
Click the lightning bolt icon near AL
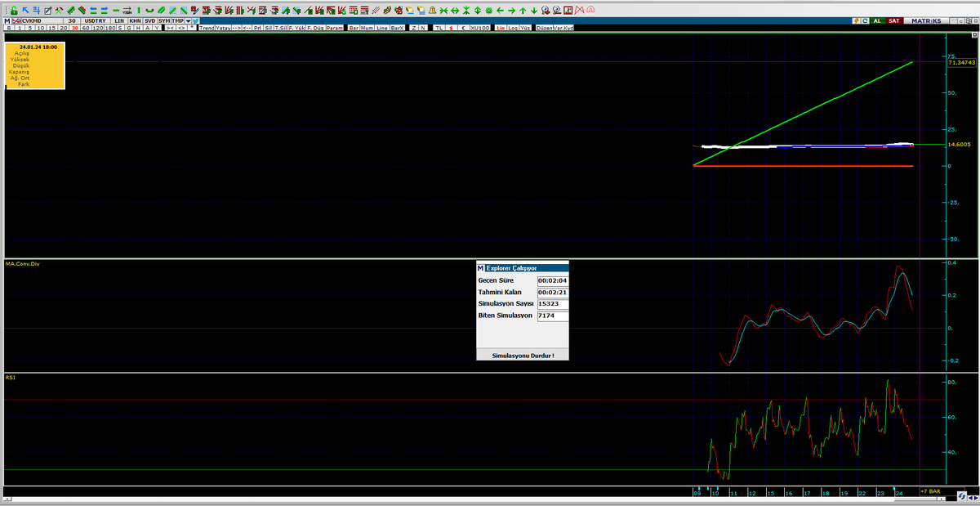(856, 21)
